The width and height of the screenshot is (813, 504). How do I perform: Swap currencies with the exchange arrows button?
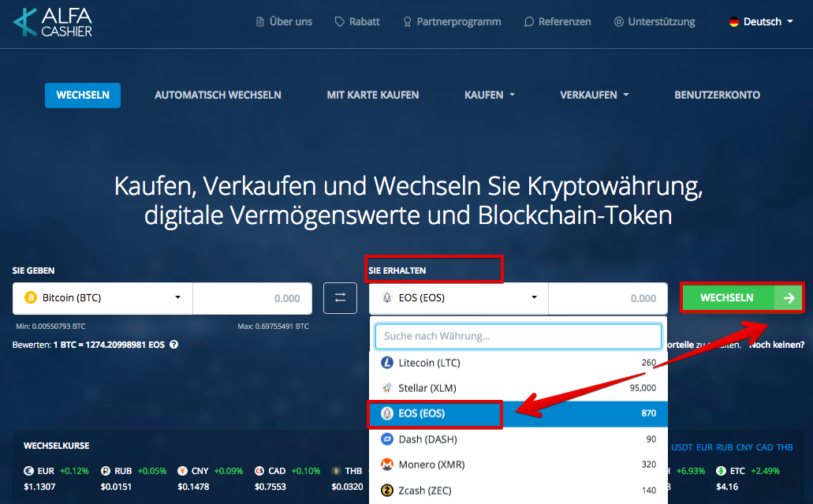(x=340, y=298)
